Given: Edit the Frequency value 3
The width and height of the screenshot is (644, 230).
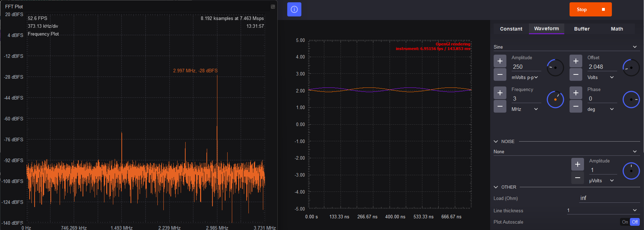Looking at the screenshot, I should 526,98.
